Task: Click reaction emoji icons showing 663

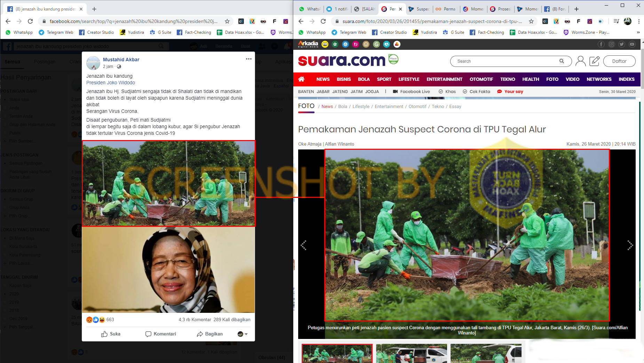Action: [x=96, y=319]
